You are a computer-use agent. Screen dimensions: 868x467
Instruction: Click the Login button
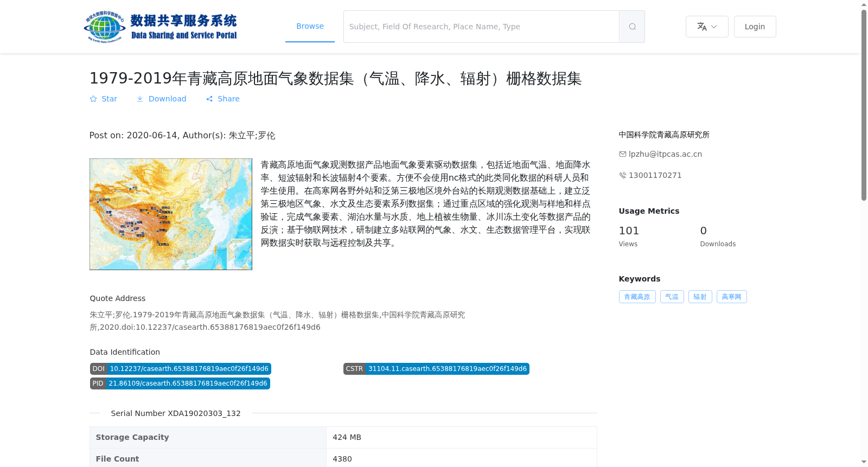pyautogui.click(x=755, y=27)
